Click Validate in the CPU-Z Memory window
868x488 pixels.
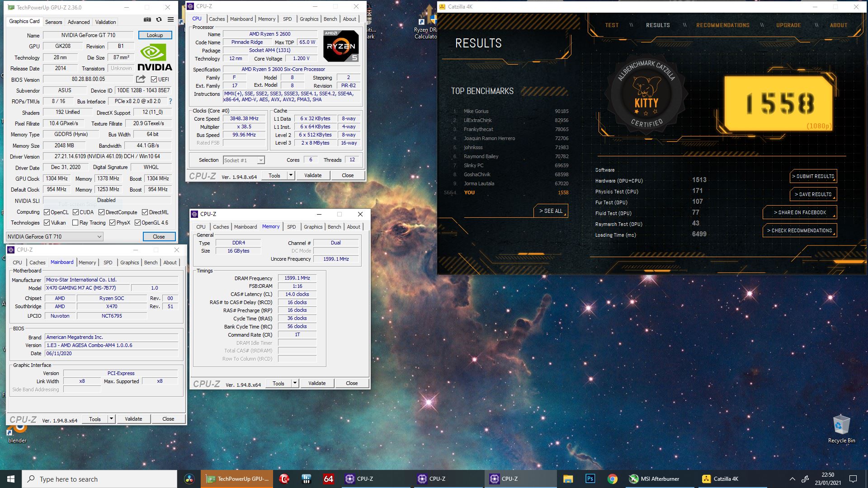click(x=317, y=383)
